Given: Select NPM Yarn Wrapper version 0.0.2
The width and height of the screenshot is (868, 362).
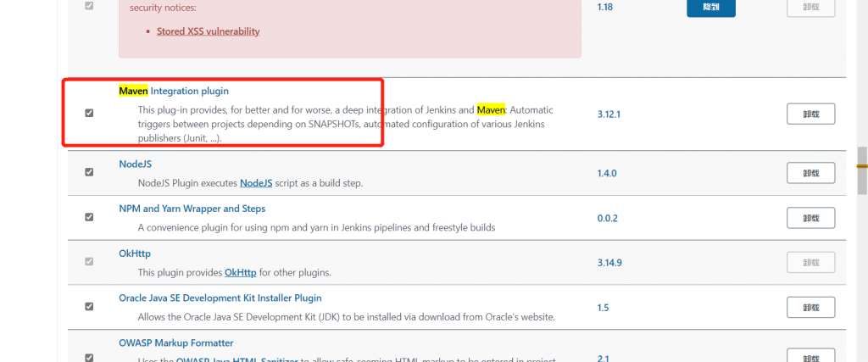Looking at the screenshot, I should (x=607, y=218).
